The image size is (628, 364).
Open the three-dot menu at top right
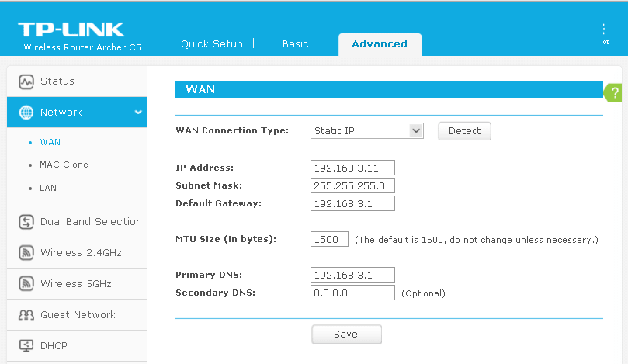click(604, 29)
